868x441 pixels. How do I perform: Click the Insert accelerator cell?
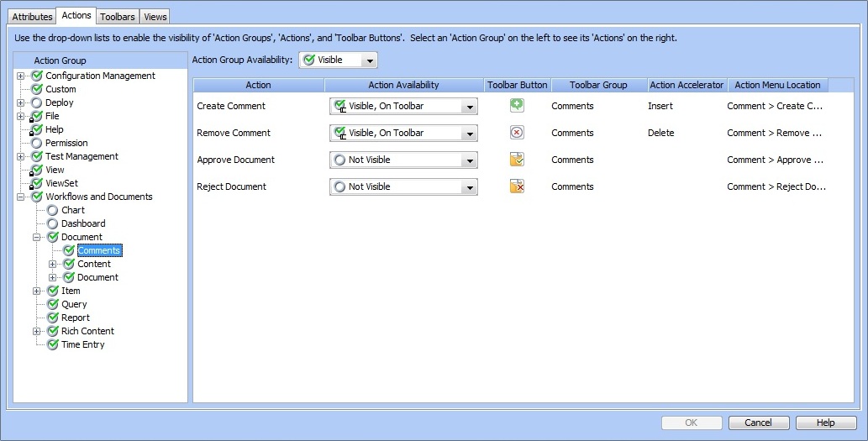660,106
